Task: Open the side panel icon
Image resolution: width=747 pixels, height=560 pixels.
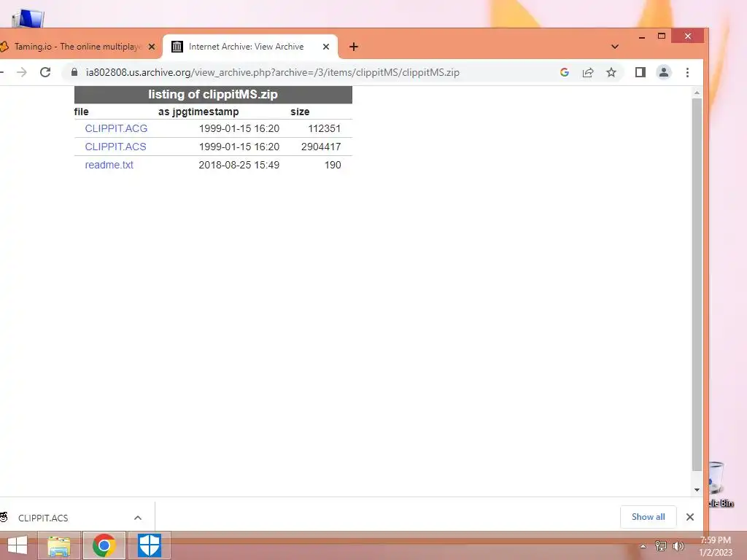Action: point(640,72)
